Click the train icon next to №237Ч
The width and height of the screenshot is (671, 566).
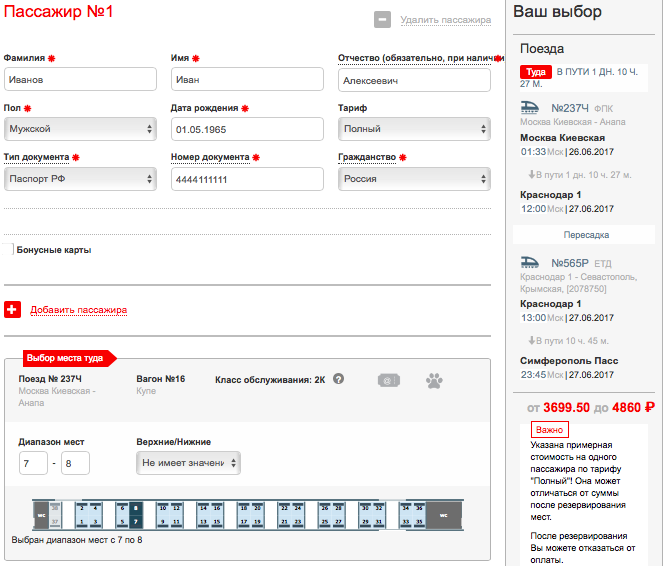click(x=529, y=107)
